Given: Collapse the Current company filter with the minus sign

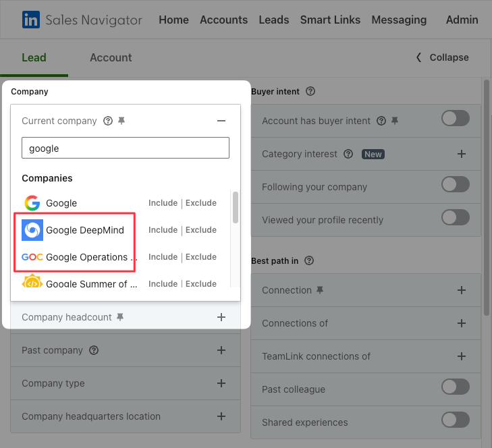Looking at the screenshot, I should [221, 121].
